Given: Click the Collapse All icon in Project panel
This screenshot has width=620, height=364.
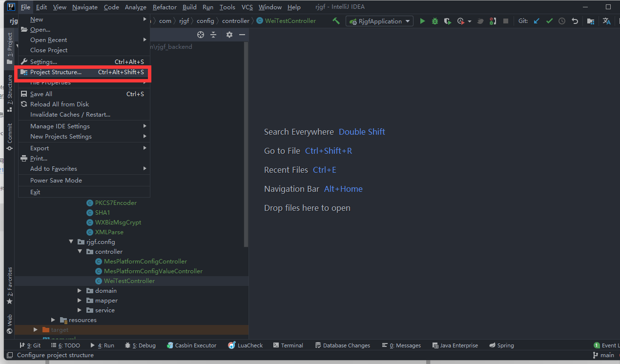Looking at the screenshot, I should coord(213,35).
